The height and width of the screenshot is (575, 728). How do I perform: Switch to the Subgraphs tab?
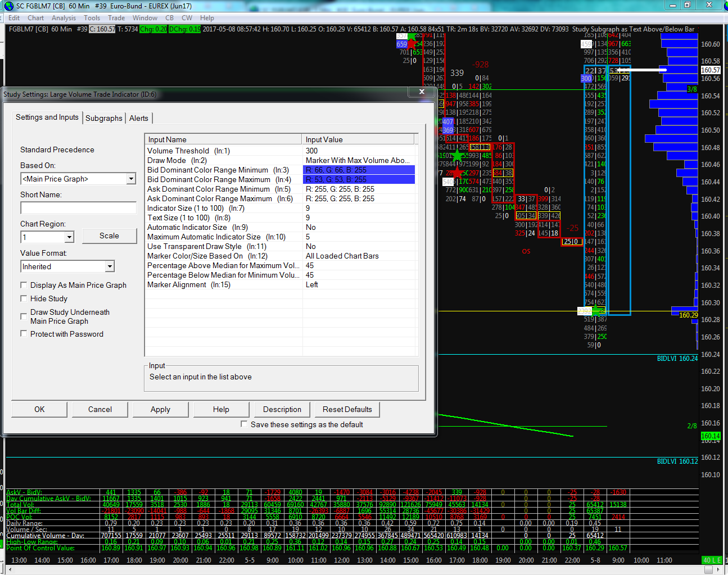tap(103, 118)
